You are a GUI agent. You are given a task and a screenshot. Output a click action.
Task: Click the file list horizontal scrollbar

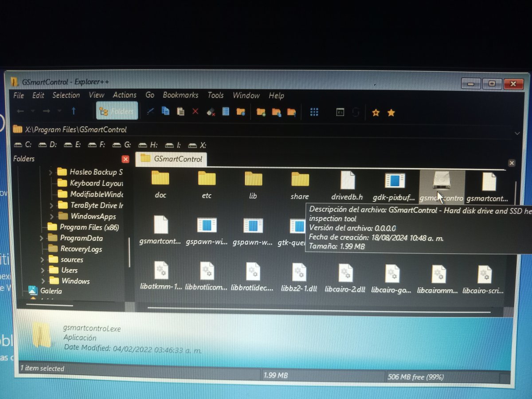click(x=319, y=309)
